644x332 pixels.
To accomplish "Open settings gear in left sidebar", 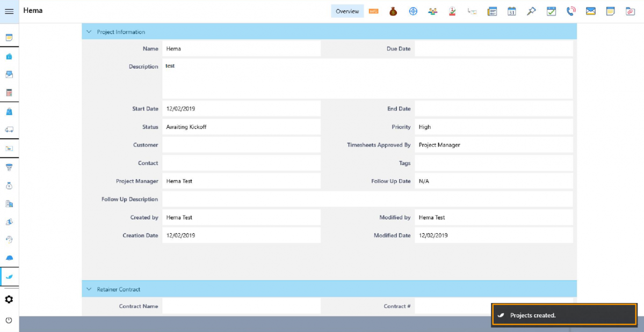I will 9,299.
